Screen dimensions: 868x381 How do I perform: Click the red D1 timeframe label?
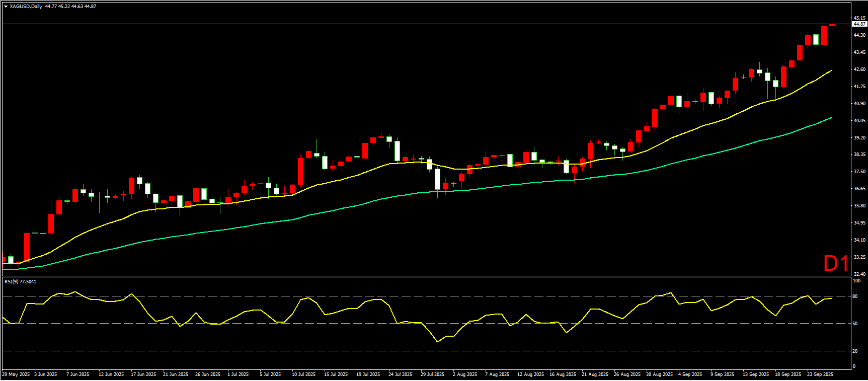tap(835, 263)
